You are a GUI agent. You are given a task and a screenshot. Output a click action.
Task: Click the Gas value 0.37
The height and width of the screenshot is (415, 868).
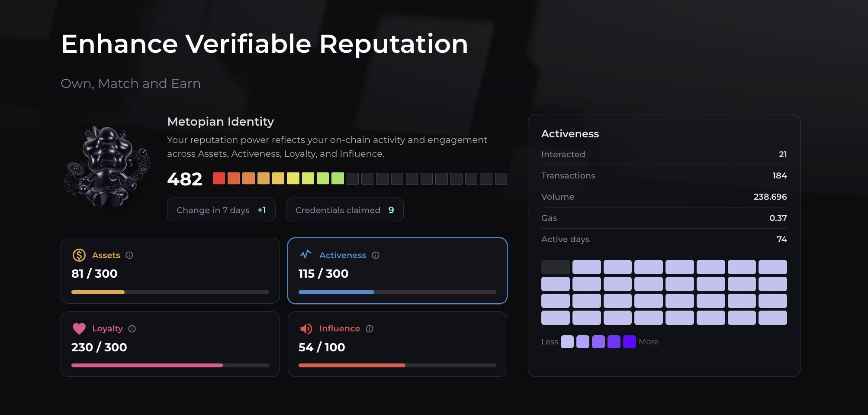point(778,218)
